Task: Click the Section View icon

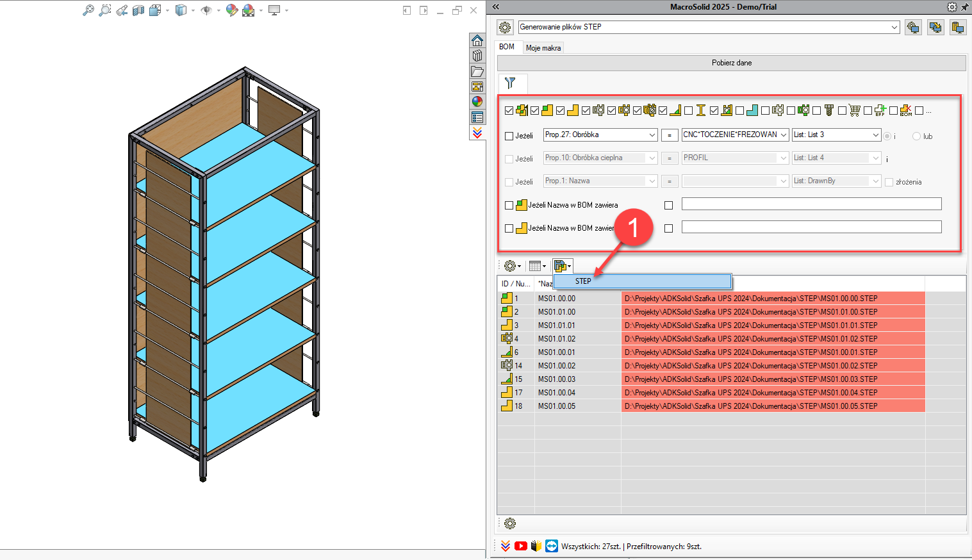Action: click(138, 10)
